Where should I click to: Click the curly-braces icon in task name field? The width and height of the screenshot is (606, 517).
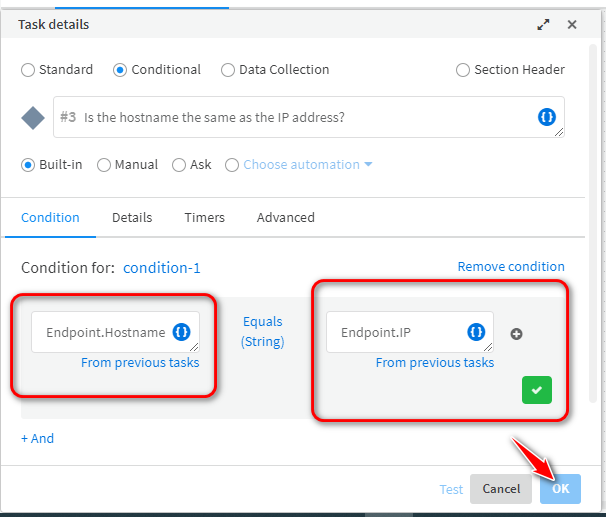click(547, 117)
